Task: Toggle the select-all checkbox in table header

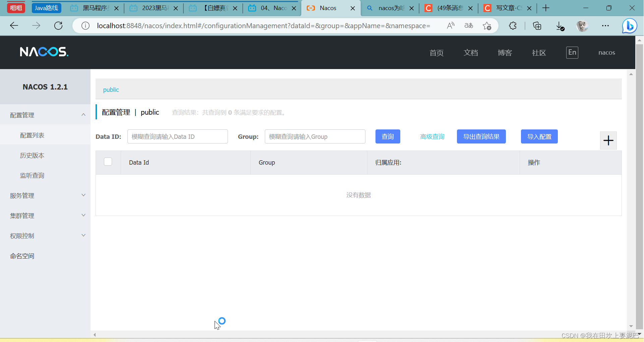Action: tap(108, 162)
